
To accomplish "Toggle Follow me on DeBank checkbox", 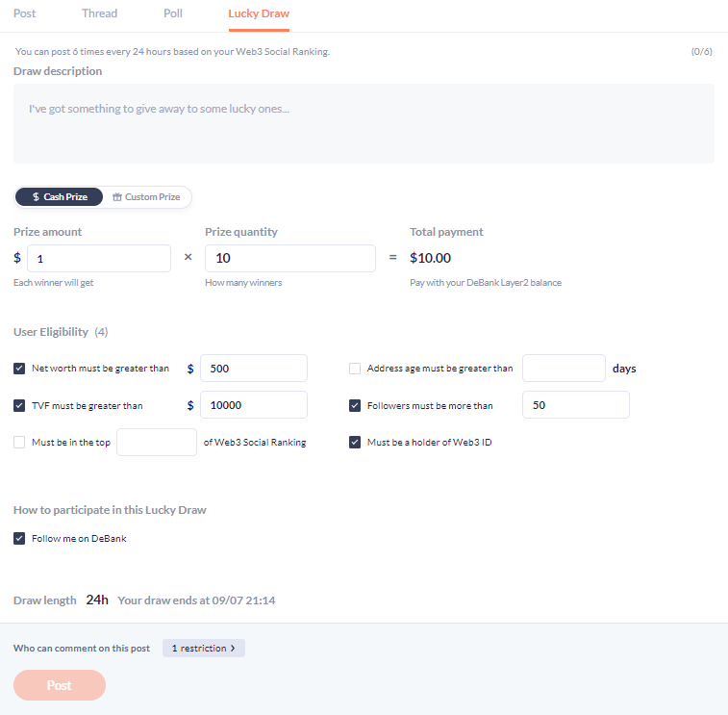I will (x=19, y=539).
